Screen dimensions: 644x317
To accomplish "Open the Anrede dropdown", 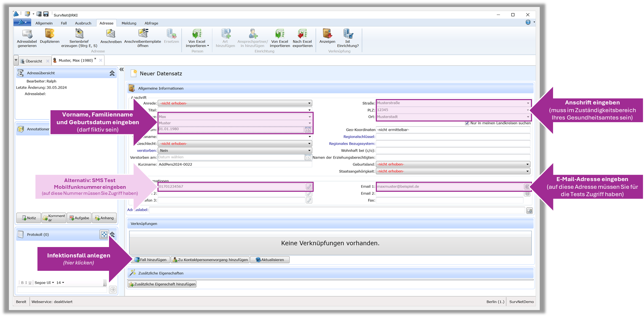I will pyautogui.click(x=309, y=103).
